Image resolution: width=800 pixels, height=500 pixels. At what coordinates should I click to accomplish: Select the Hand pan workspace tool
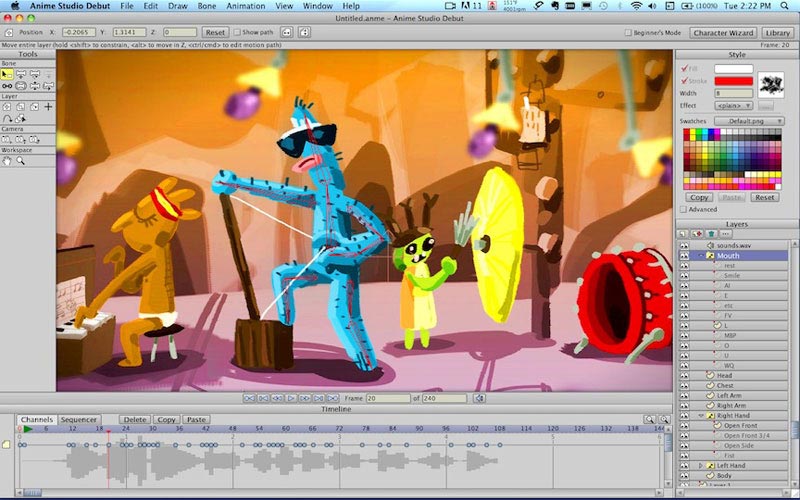7,160
